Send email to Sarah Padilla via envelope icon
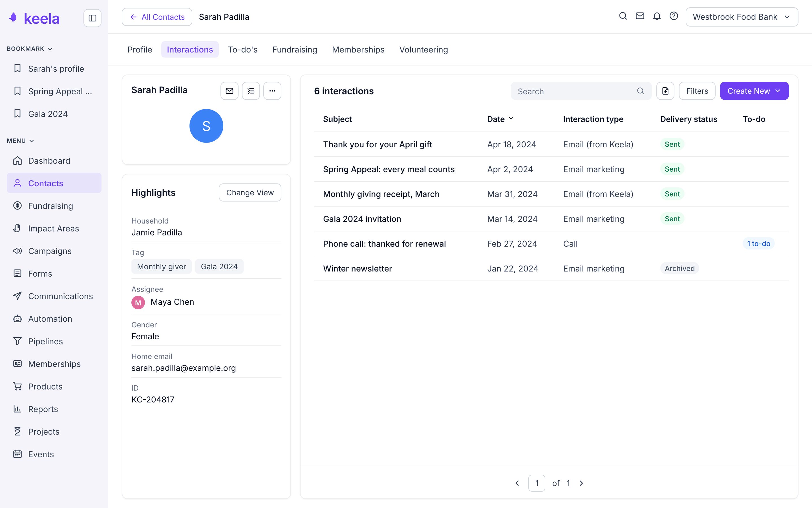812x508 pixels. [230, 91]
